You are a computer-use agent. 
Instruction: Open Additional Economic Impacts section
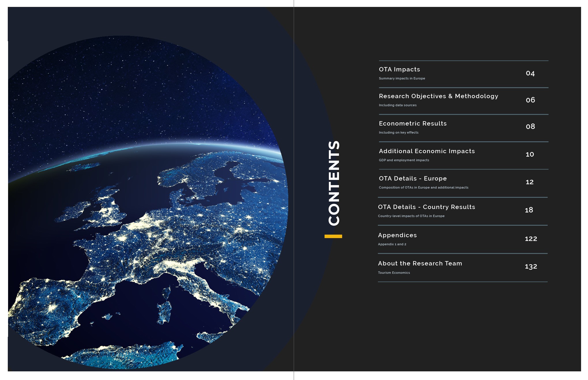[427, 151]
